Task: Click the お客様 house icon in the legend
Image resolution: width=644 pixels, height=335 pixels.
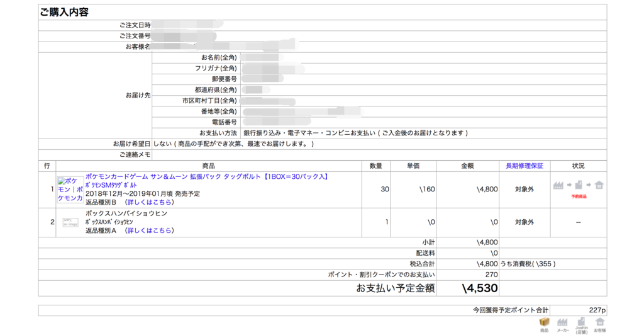Action: (x=599, y=322)
